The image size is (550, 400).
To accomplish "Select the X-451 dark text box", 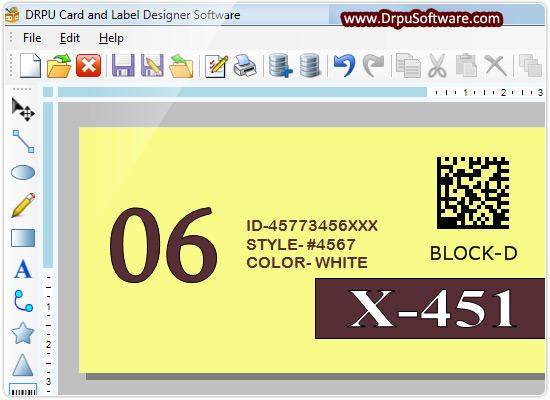I will pyautogui.click(x=430, y=309).
